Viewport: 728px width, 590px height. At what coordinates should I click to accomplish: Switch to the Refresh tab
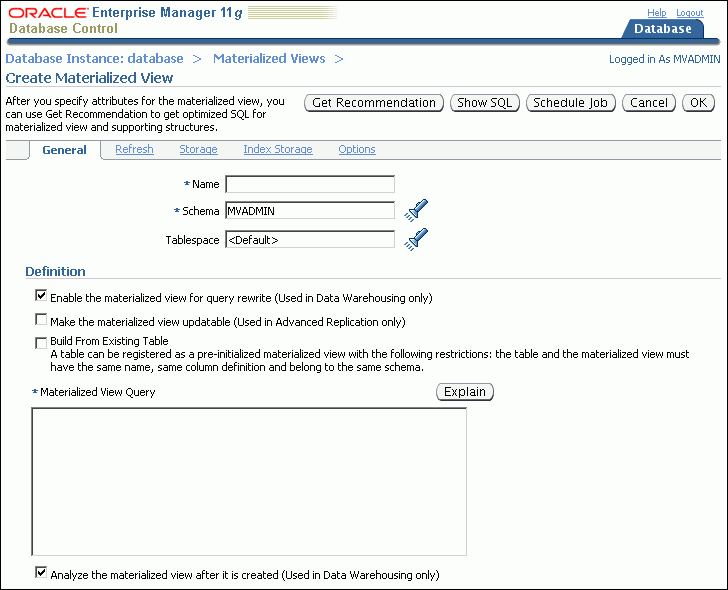coord(134,150)
